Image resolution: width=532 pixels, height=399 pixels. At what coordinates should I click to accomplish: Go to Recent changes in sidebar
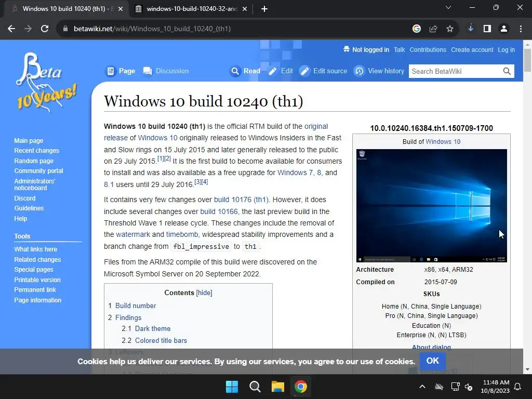[x=37, y=150]
